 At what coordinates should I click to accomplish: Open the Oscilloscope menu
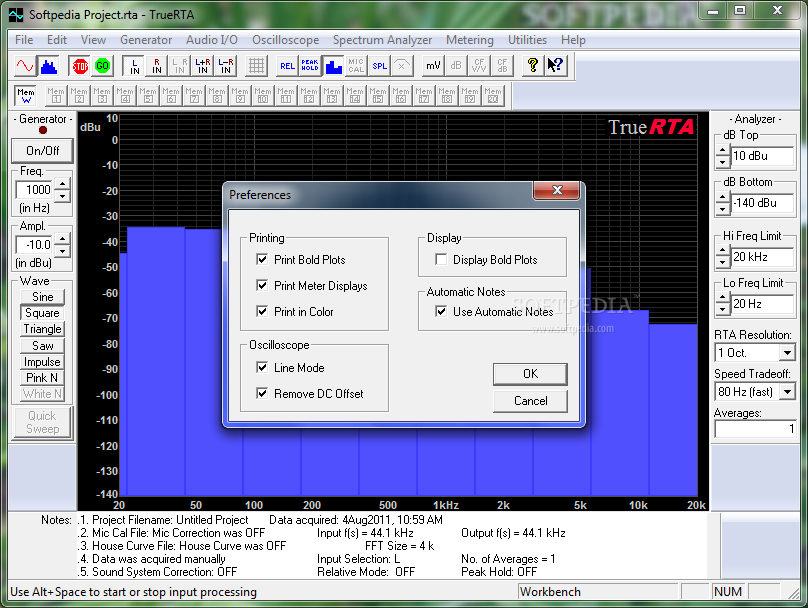(x=285, y=40)
